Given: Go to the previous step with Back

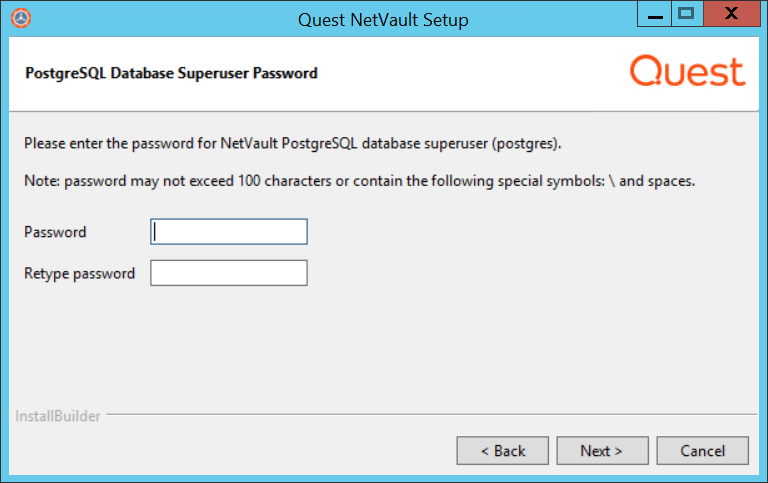Looking at the screenshot, I should pos(503,451).
